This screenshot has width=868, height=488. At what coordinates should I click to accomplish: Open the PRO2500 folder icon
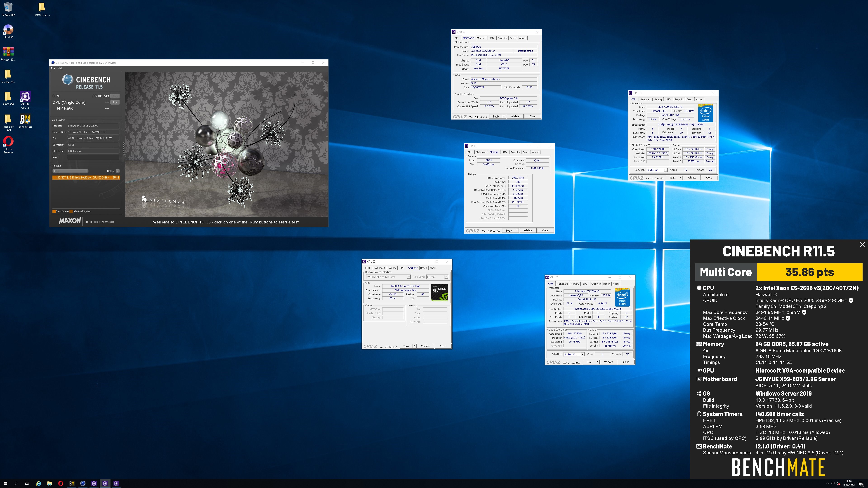point(8,98)
